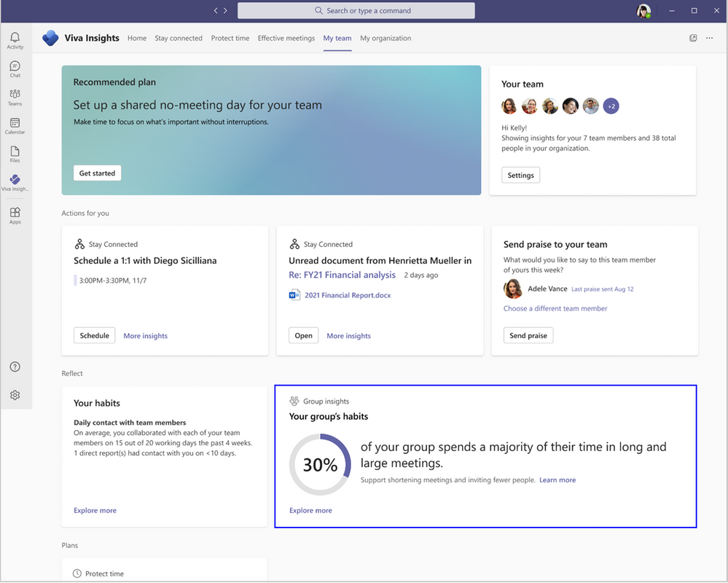
Task: Click the Get started button
Action: [97, 173]
